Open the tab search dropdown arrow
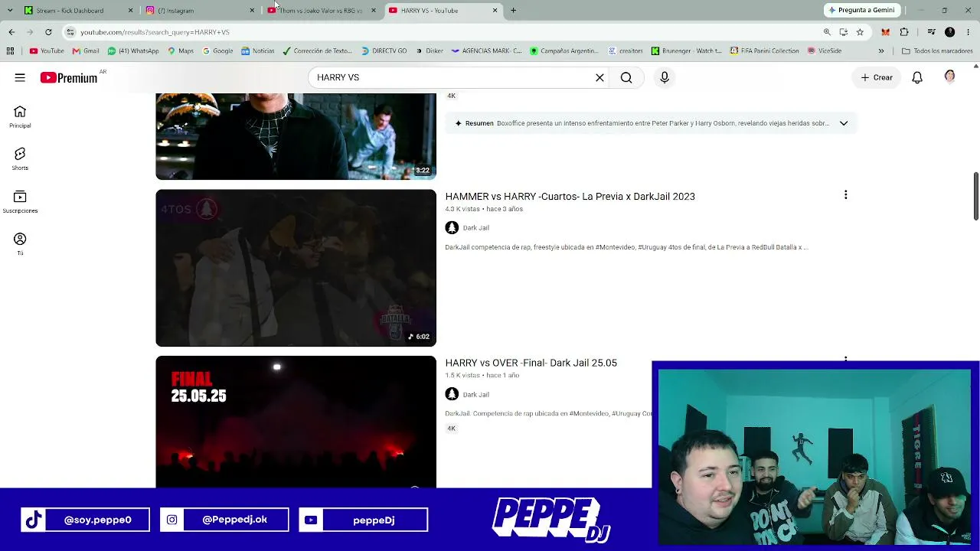980x551 pixels. 10,11
